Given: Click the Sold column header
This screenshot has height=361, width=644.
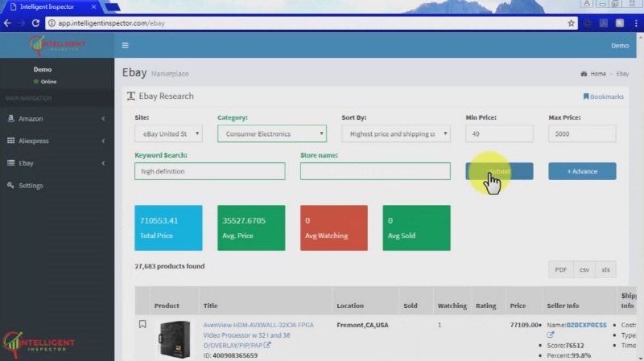Looking at the screenshot, I should [x=411, y=306].
